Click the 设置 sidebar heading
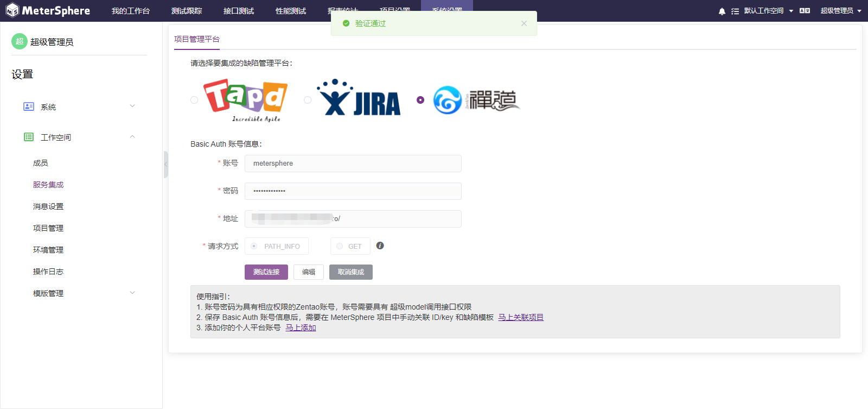The image size is (868, 409). click(22, 74)
